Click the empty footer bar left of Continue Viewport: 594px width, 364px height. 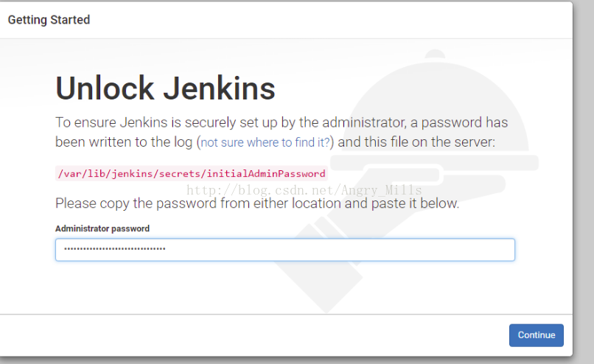pyautogui.click(x=254, y=335)
